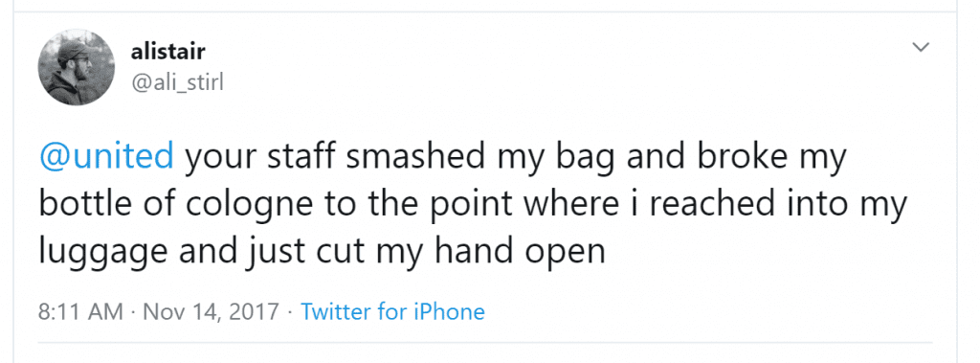
Task: Click the 8:11 AM timestamp
Action: (80, 311)
